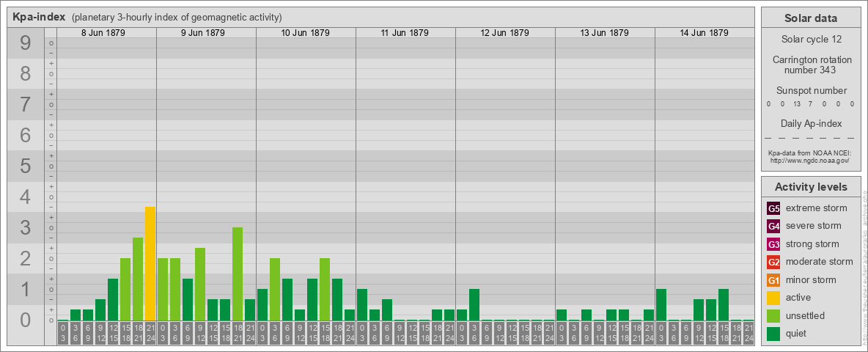The width and height of the screenshot is (868, 352).
Task: Click the 8 Jun 18-21 unsettled bar
Action: [x=138, y=279]
